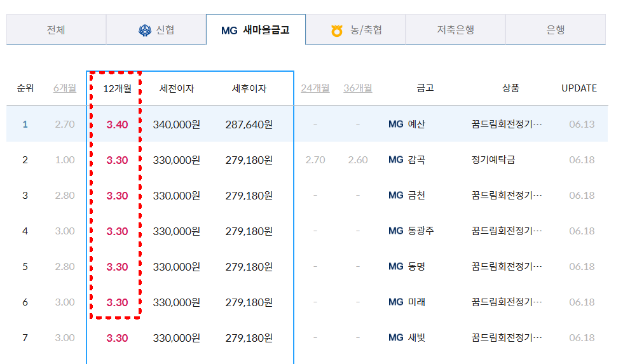The width and height of the screenshot is (637, 364).
Task: Click rank number 1
Action: tap(25, 124)
